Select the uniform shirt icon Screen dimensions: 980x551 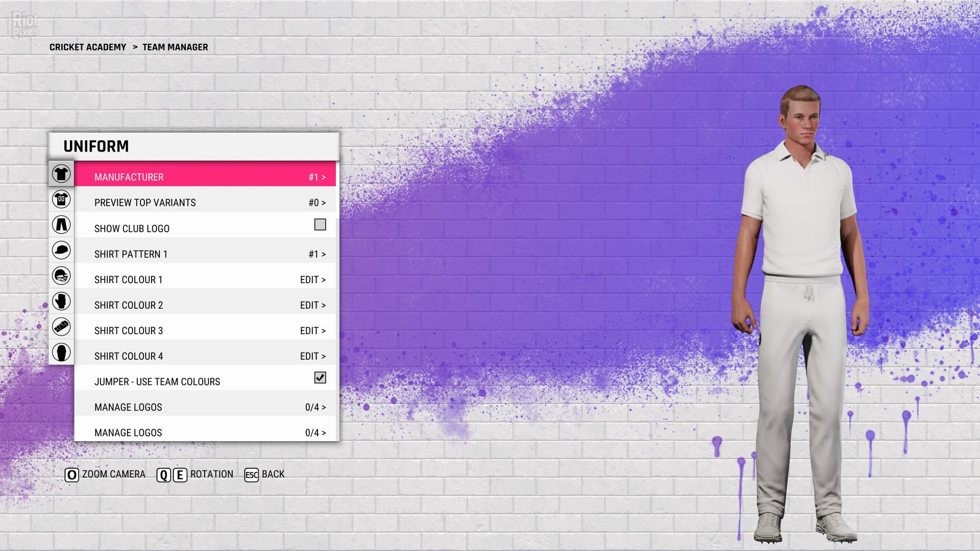point(61,173)
